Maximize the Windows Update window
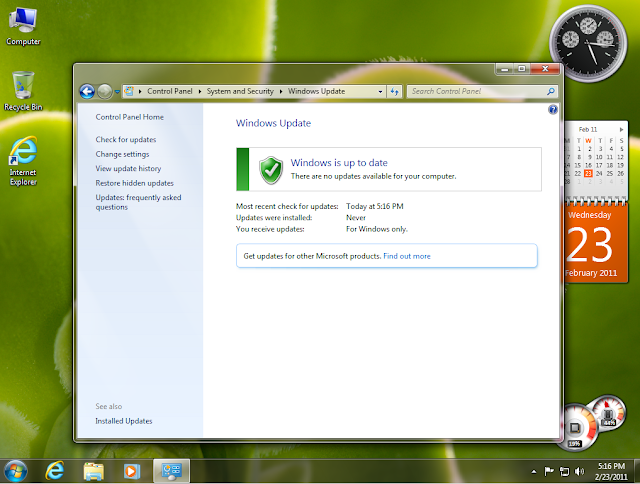 coord(522,69)
